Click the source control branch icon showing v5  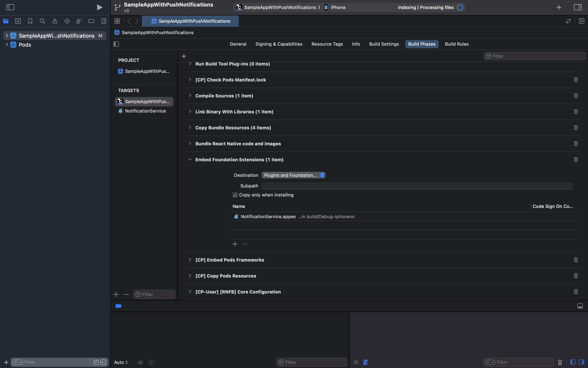117,7
